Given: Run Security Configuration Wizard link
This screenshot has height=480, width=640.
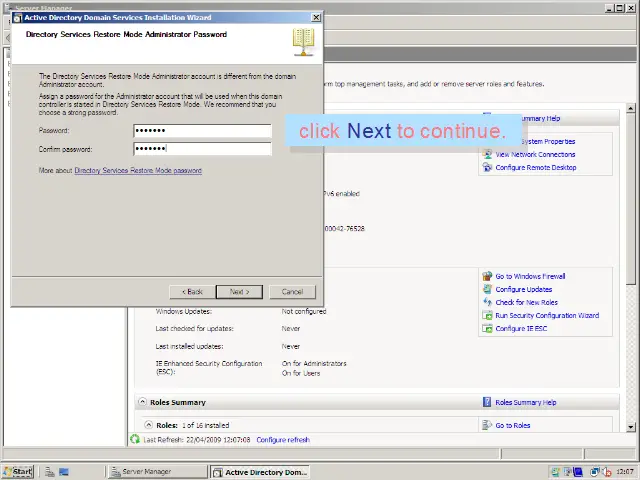Looking at the screenshot, I should 547,316.
